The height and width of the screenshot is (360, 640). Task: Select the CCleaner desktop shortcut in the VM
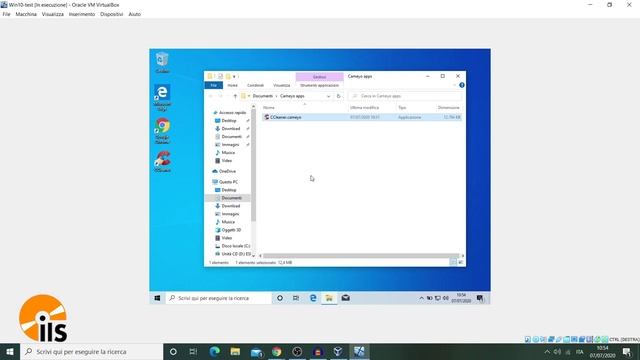tap(162, 162)
